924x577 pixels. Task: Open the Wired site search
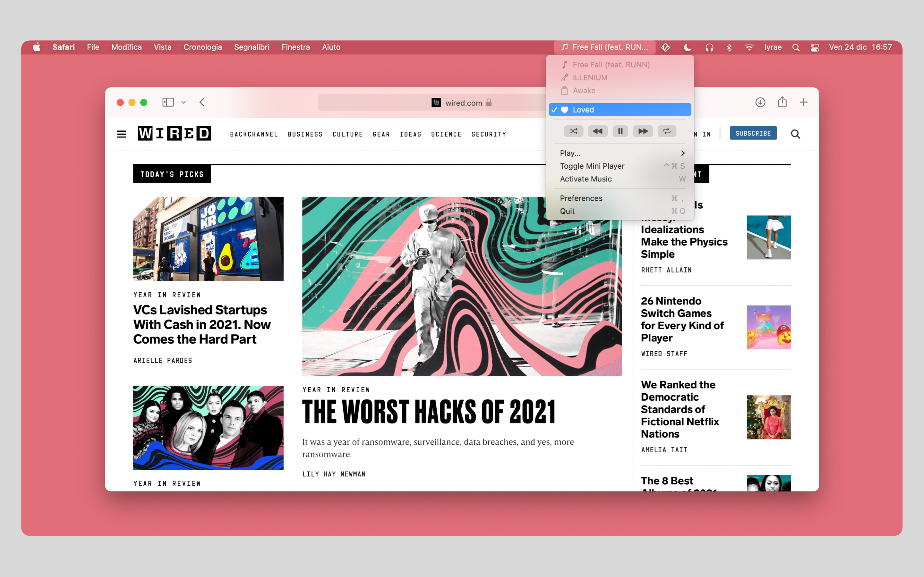(x=795, y=134)
